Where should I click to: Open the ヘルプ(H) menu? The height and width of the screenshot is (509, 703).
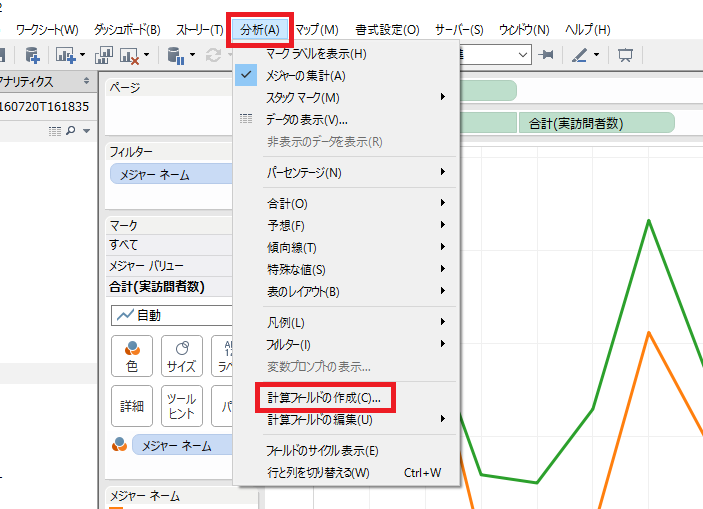click(587, 30)
